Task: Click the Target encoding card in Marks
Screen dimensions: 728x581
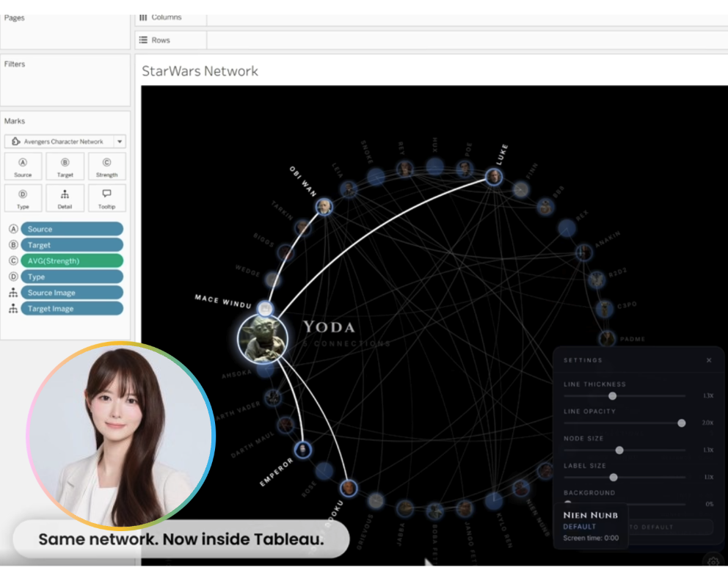Action: tap(65, 167)
